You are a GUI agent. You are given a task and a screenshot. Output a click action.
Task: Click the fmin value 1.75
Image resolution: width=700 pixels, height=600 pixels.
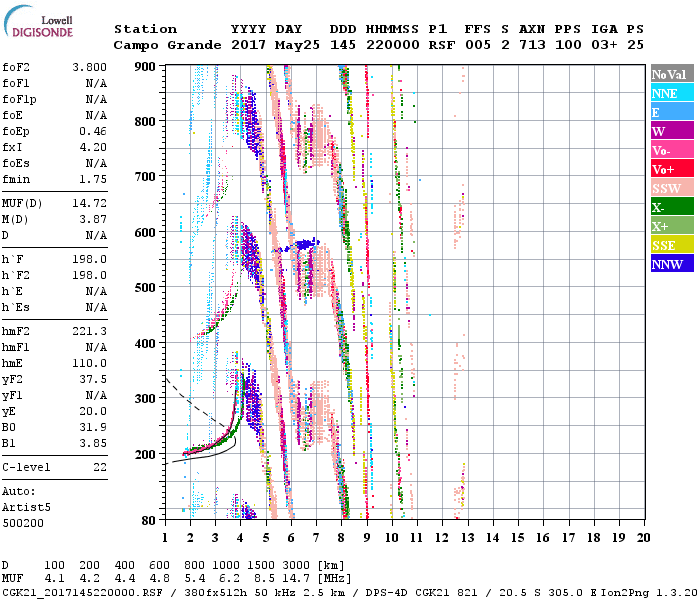click(93, 179)
